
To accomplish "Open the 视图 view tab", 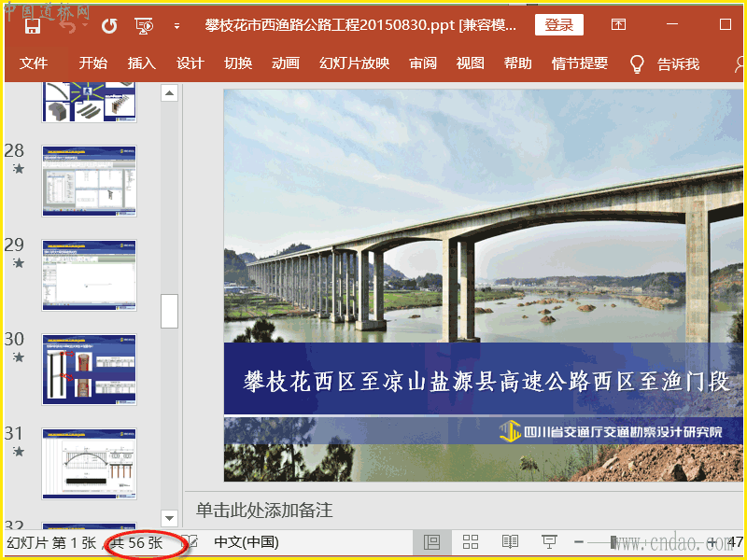I will 471,63.
